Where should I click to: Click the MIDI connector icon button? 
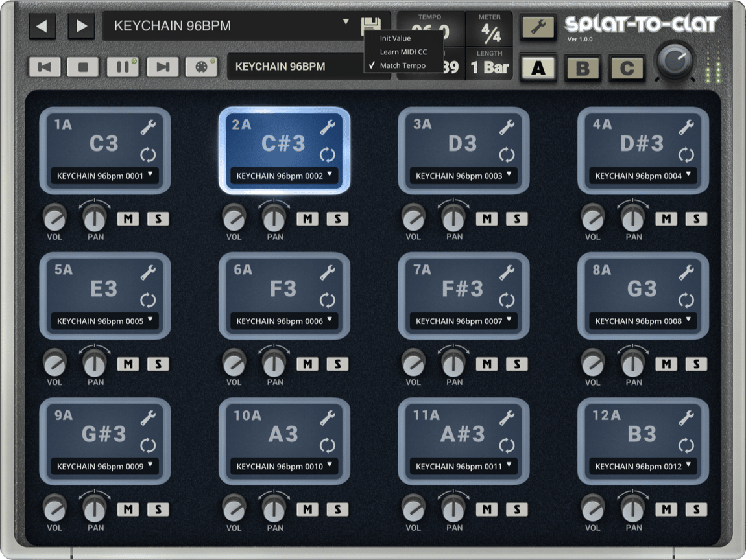(201, 67)
